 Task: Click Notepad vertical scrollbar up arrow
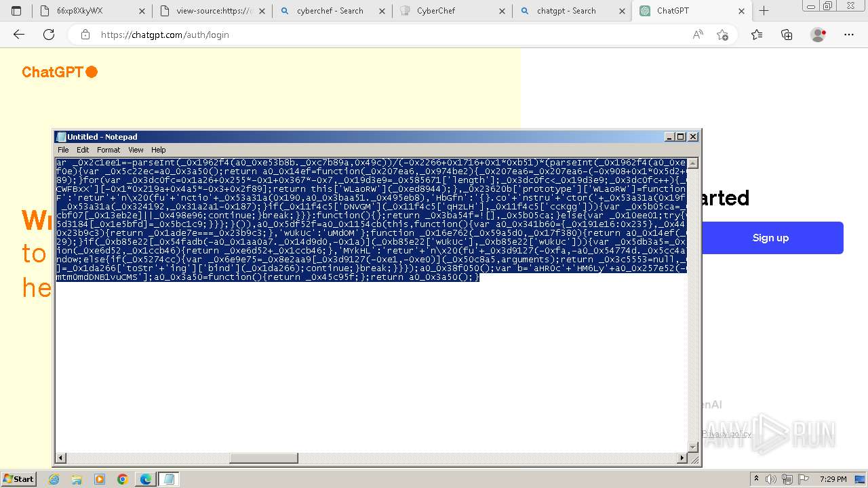click(x=692, y=163)
